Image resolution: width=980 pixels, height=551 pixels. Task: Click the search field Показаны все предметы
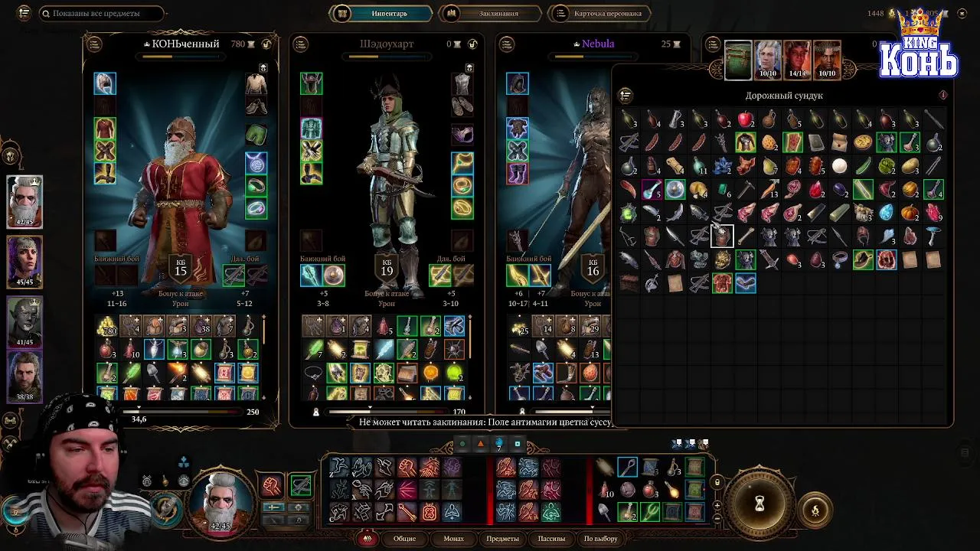tap(102, 13)
